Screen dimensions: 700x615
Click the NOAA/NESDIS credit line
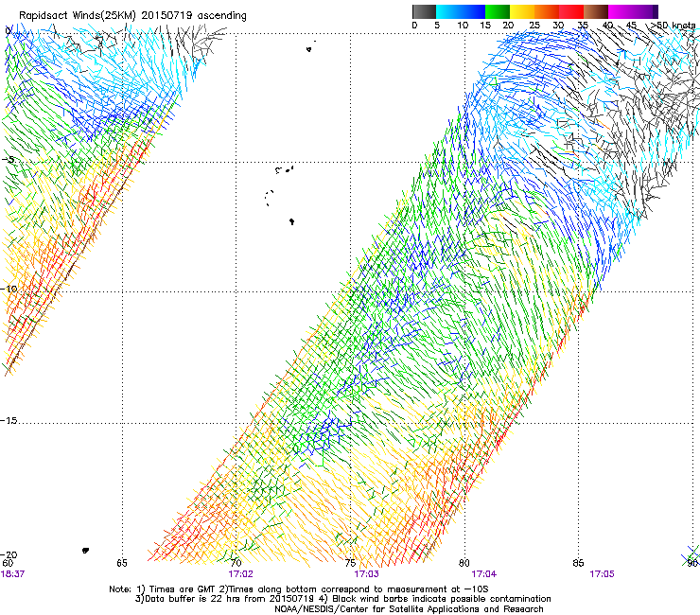point(409,609)
